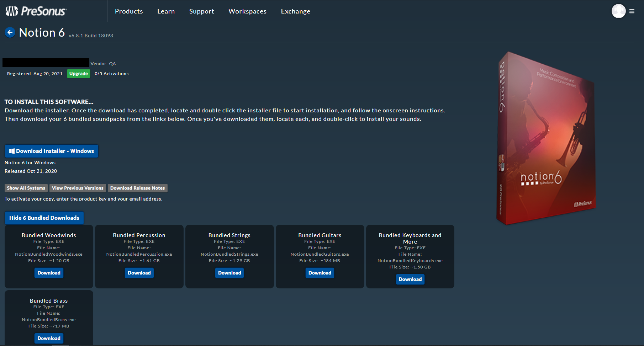Screen dimensions: 644x346
Task: Click the Bundled Strings title
Action: tap(229, 235)
